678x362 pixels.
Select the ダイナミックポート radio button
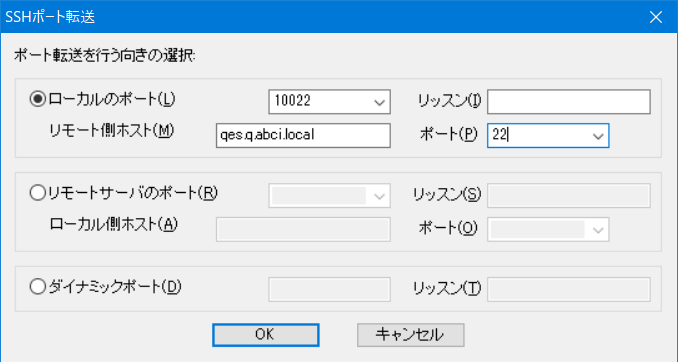(x=38, y=286)
